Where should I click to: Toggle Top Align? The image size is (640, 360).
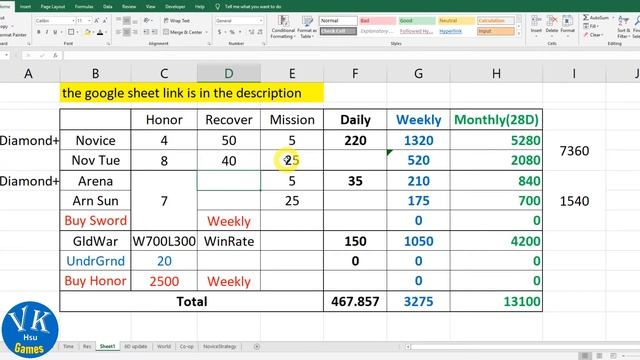click(118, 20)
